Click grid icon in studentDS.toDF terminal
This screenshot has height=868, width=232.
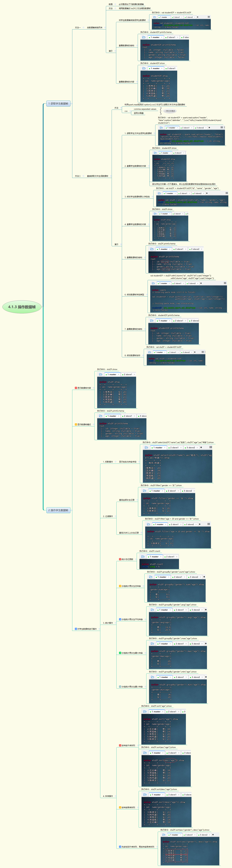209,17
